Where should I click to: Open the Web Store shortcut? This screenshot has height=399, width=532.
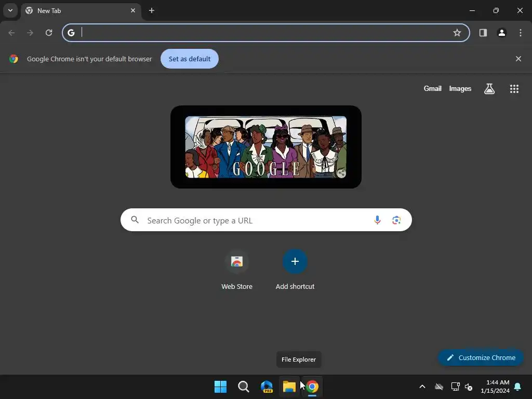(237, 270)
